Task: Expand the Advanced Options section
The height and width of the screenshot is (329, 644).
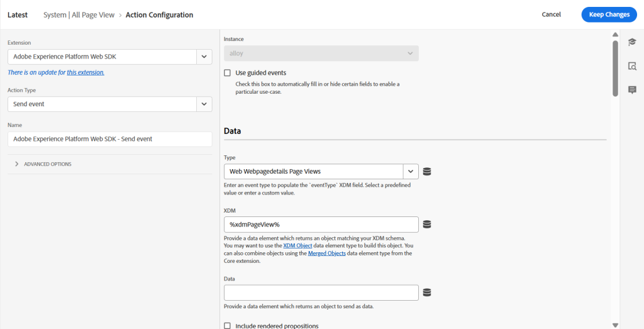Action: click(x=43, y=164)
